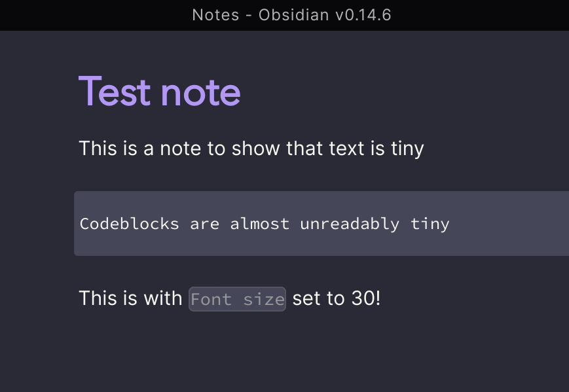
Task: Click the margin left of the Test note heading
Action: [x=39, y=92]
